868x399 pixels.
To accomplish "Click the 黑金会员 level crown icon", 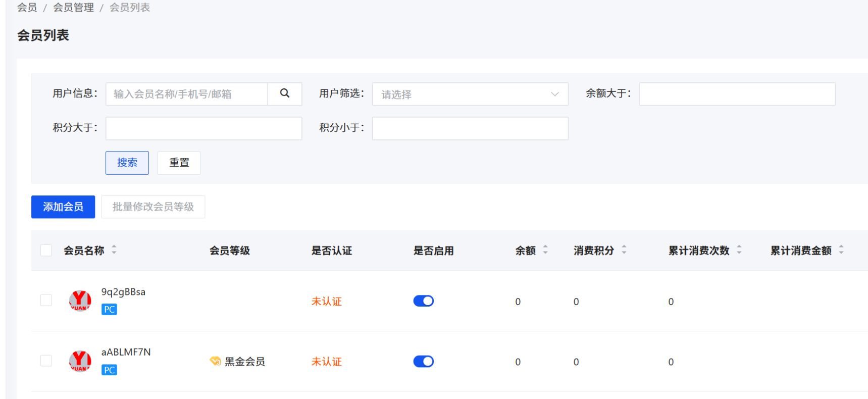I will [x=215, y=361].
